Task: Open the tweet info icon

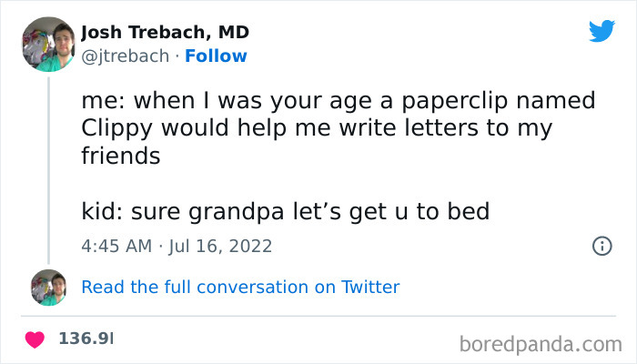Action: (601, 246)
